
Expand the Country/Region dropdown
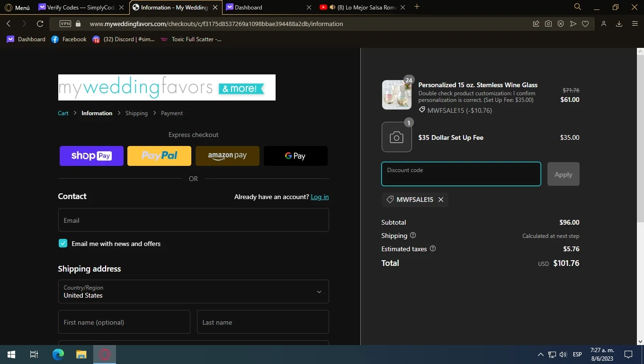tap(193, 291)
